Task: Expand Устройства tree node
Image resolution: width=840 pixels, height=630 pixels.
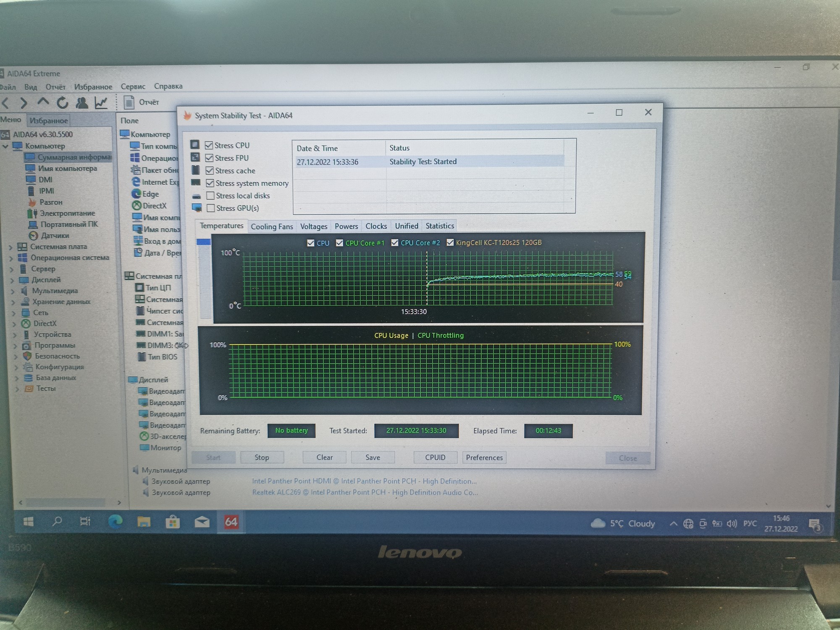Action: coord(15,335)
